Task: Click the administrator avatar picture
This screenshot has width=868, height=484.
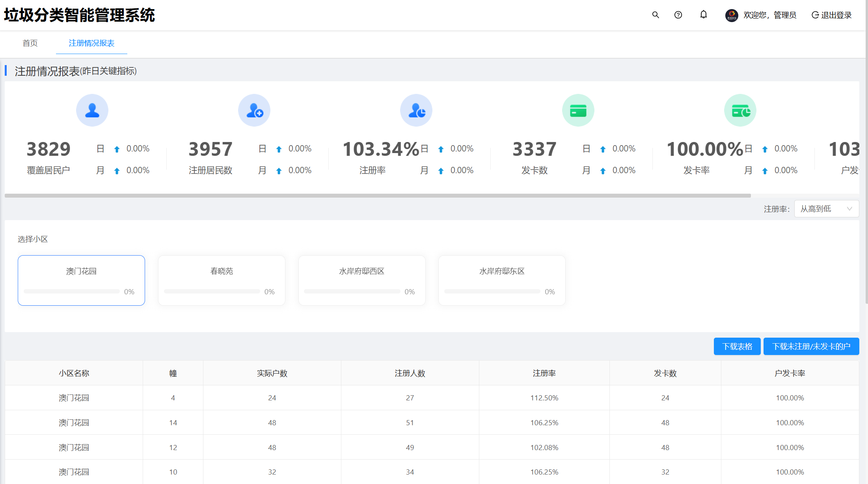Action: [x=732, y=15]
